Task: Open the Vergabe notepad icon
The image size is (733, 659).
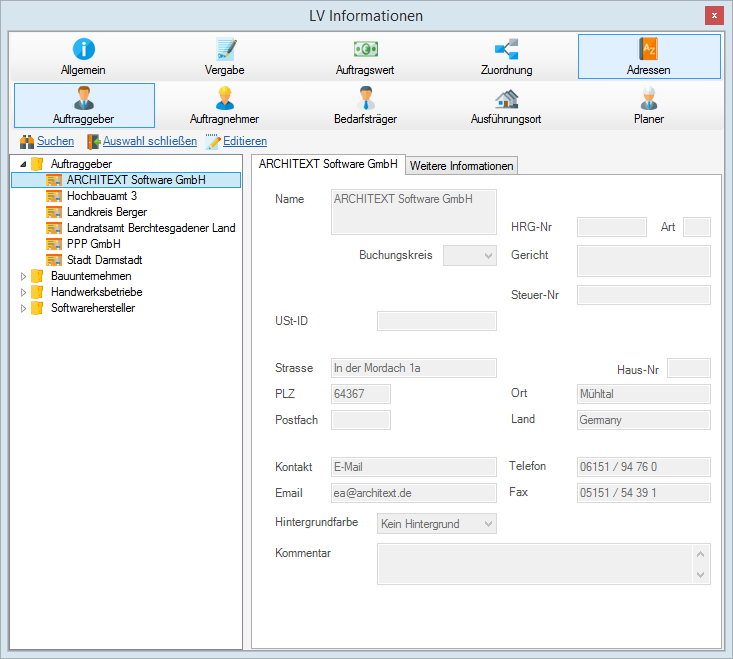Action: tap(226, 49)
